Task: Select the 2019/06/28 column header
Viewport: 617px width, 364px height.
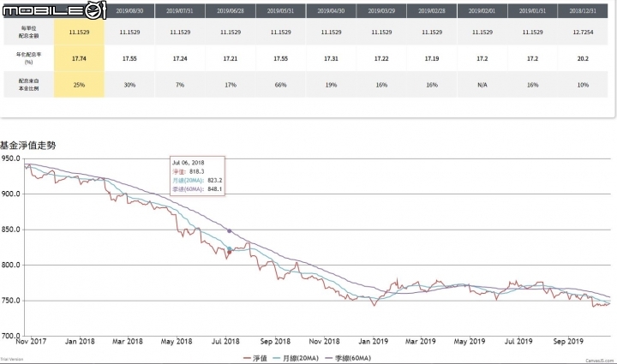Action: pyautogui.click(x=231, y=10)
